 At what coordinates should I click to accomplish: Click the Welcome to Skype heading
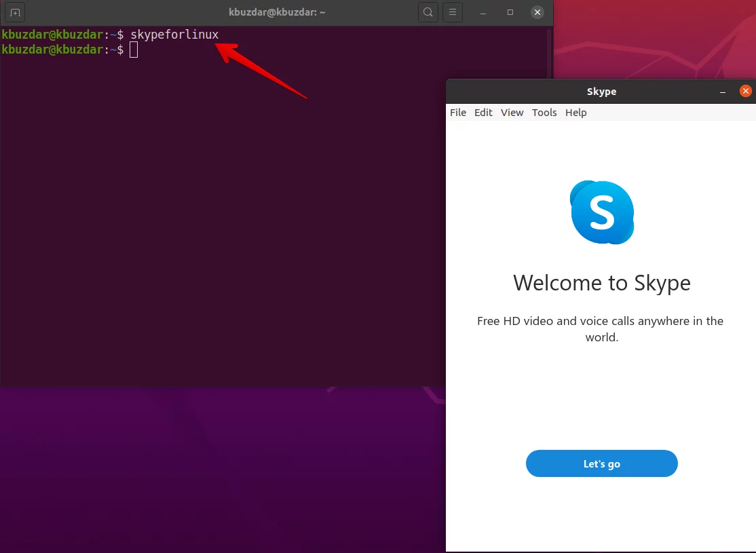602,283
